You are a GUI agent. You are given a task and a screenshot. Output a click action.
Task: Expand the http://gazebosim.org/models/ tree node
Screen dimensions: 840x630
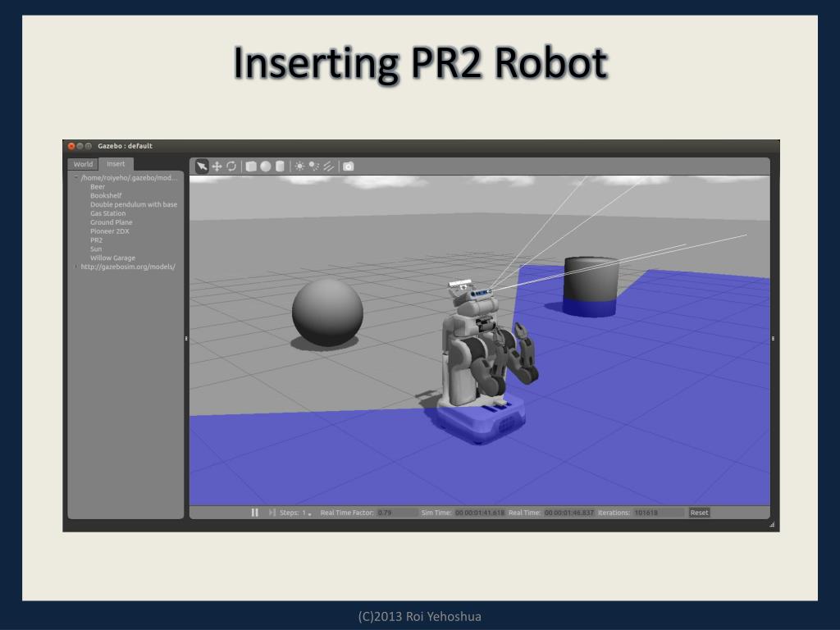click(76, 267)
